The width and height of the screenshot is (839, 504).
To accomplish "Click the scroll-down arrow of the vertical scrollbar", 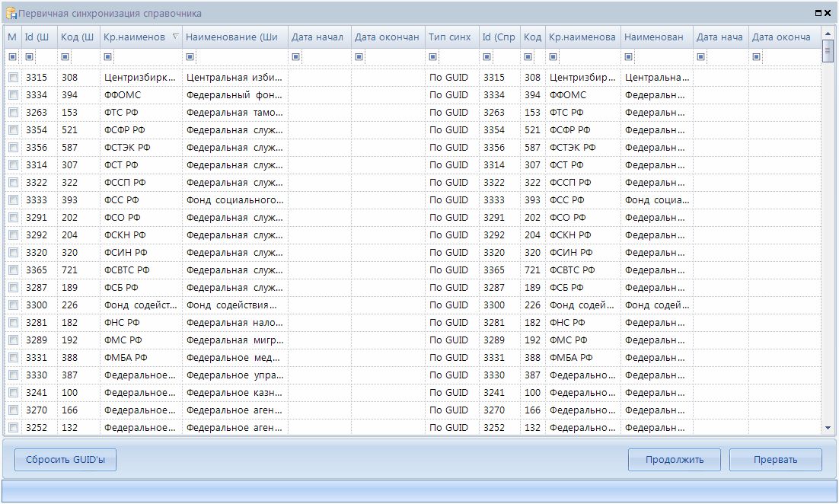I will click(x=828, y=429).
